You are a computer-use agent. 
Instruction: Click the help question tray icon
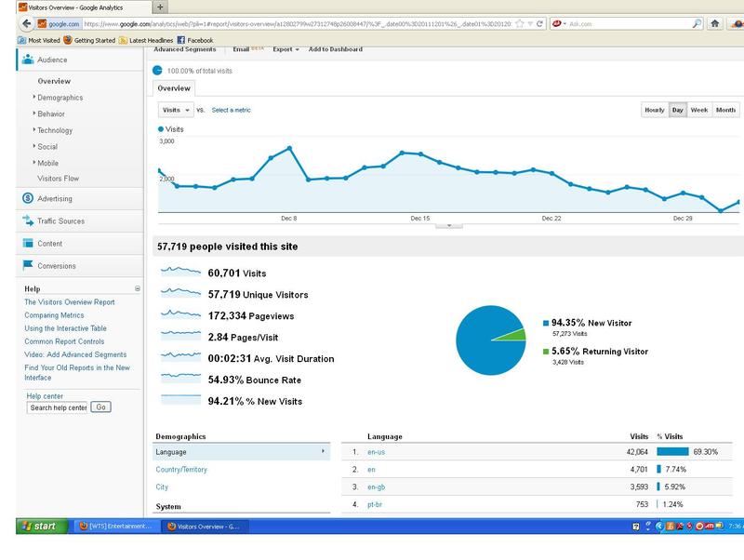[636, 526]
